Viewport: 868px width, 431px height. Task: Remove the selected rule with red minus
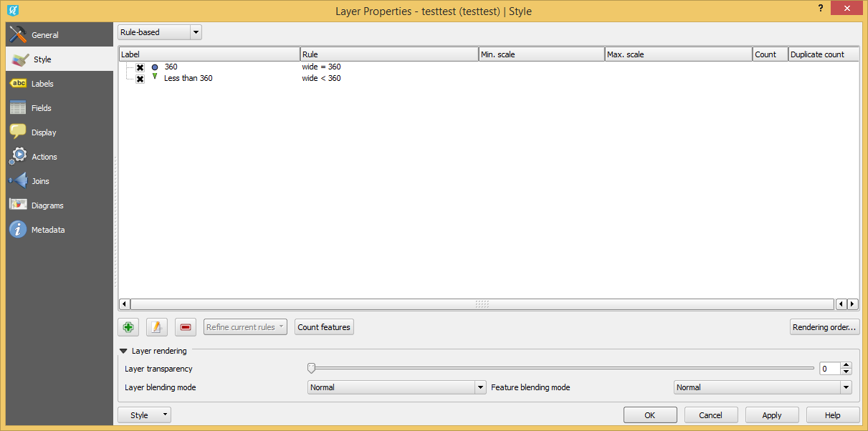click(x=186, y=327)
